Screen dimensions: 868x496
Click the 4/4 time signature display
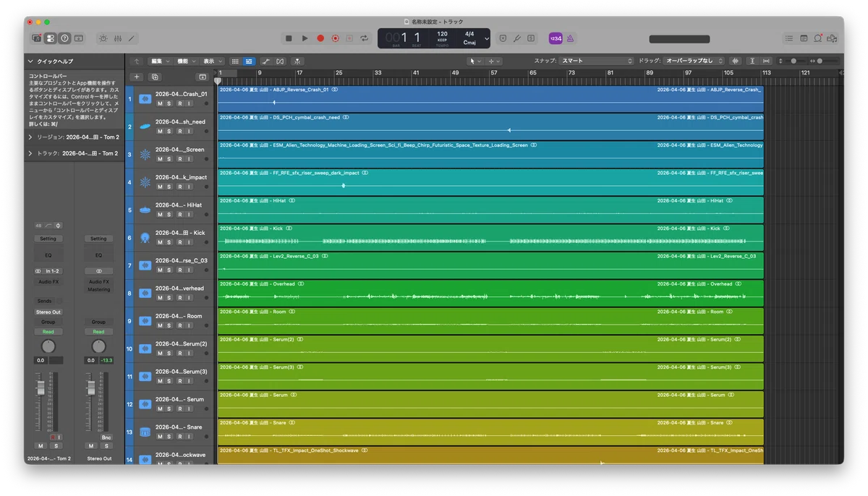pos(469,33)
